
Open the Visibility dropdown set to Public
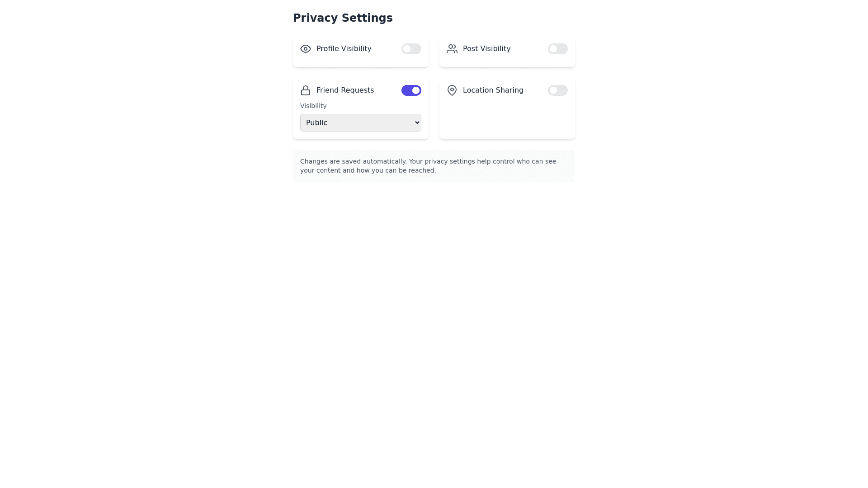pos(360,122)
